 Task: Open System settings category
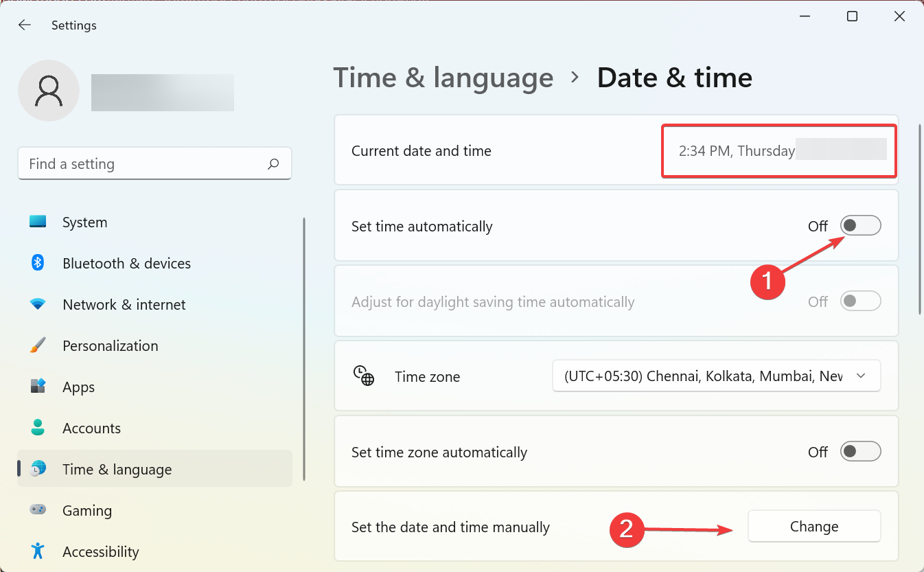[x=154, y=222]
